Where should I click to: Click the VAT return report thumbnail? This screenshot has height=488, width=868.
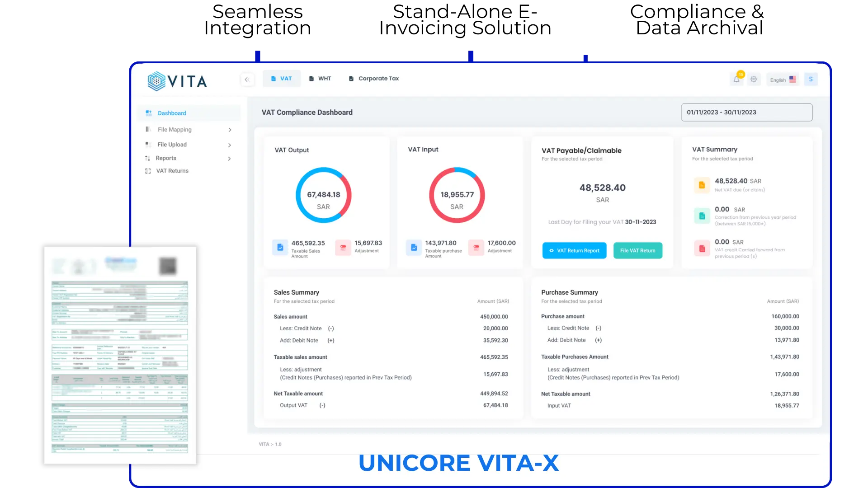120,355
